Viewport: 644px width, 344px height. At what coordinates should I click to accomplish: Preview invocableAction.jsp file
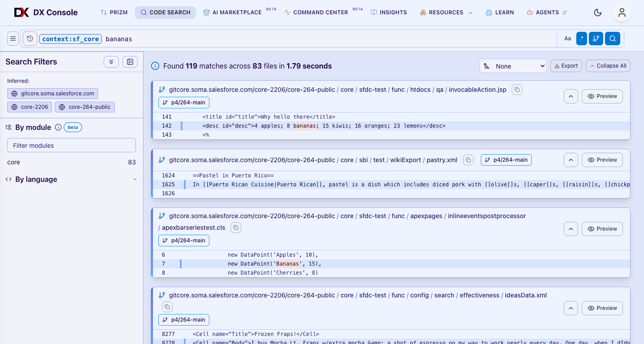tap(602, 96)
